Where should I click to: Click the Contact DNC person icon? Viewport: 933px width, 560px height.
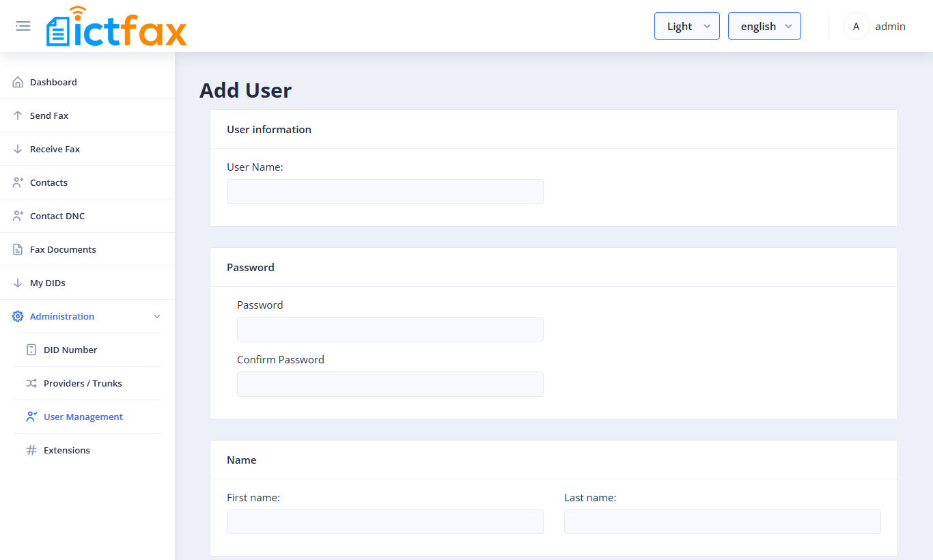click(18, 216)
